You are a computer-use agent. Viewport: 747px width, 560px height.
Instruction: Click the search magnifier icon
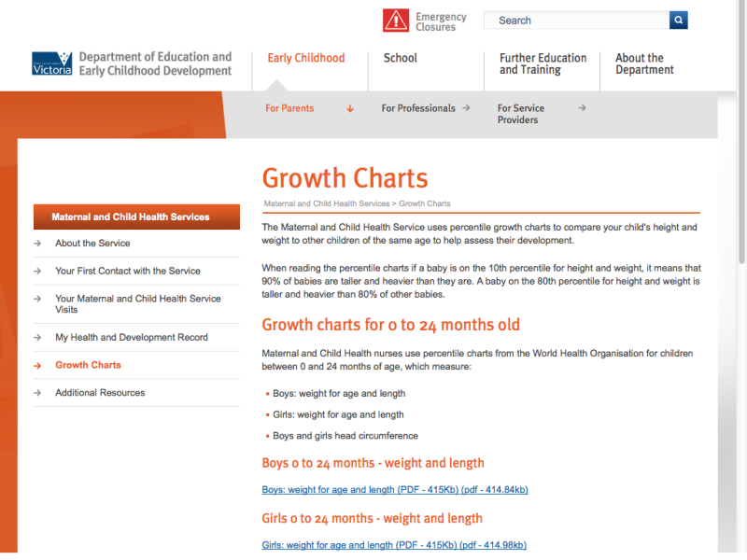(x=678, y=20)
